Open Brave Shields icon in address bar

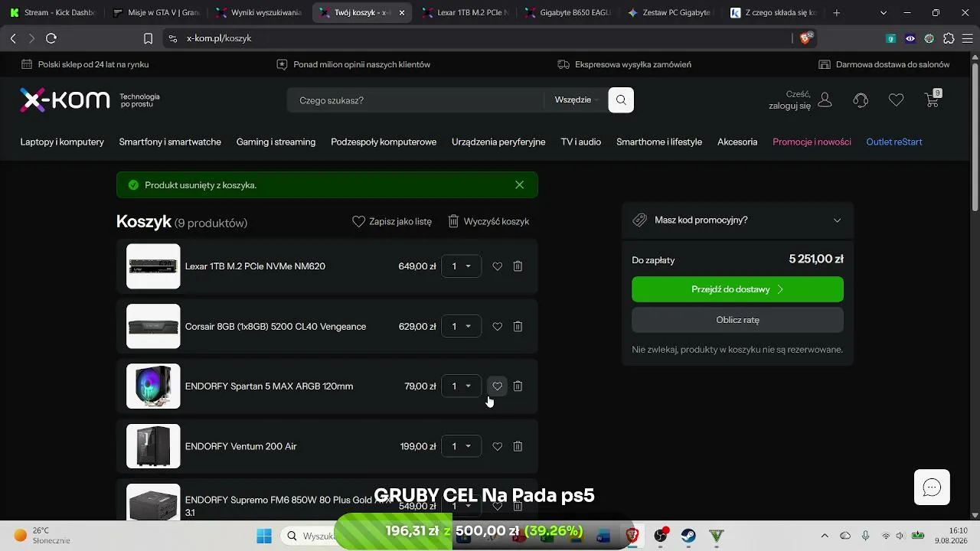click(x=805, y=37)
